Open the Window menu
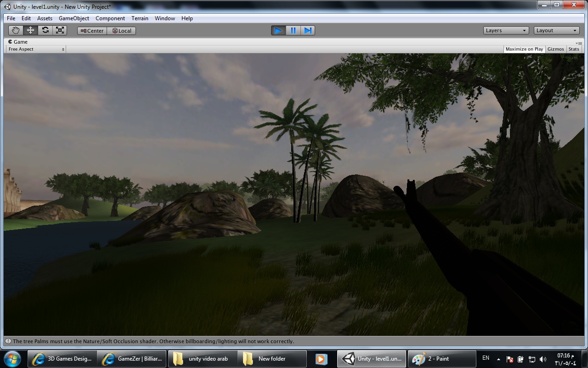The height and width of the screenshot is (368, 588). point(165,18)
